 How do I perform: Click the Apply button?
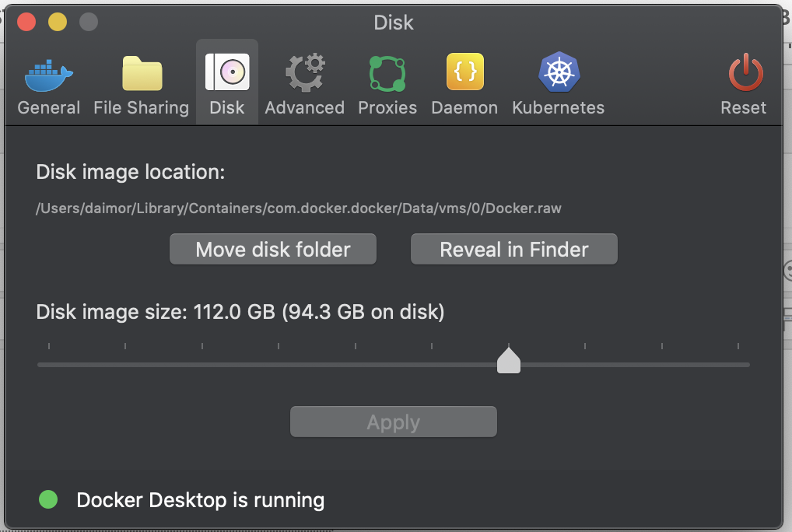click(x=393, y=422)
